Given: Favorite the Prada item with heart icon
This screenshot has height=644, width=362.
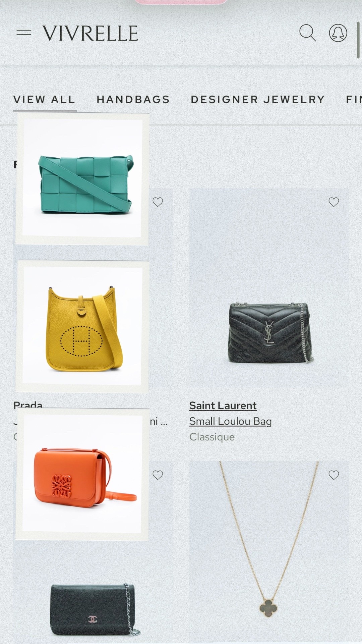Looking at the screenshot, I should (x=158, y=202).
